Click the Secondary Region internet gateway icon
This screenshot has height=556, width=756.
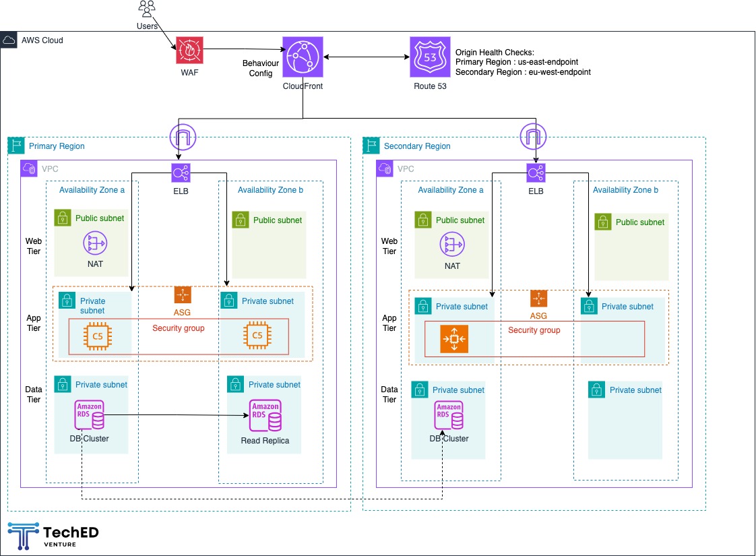coord(533,136)
